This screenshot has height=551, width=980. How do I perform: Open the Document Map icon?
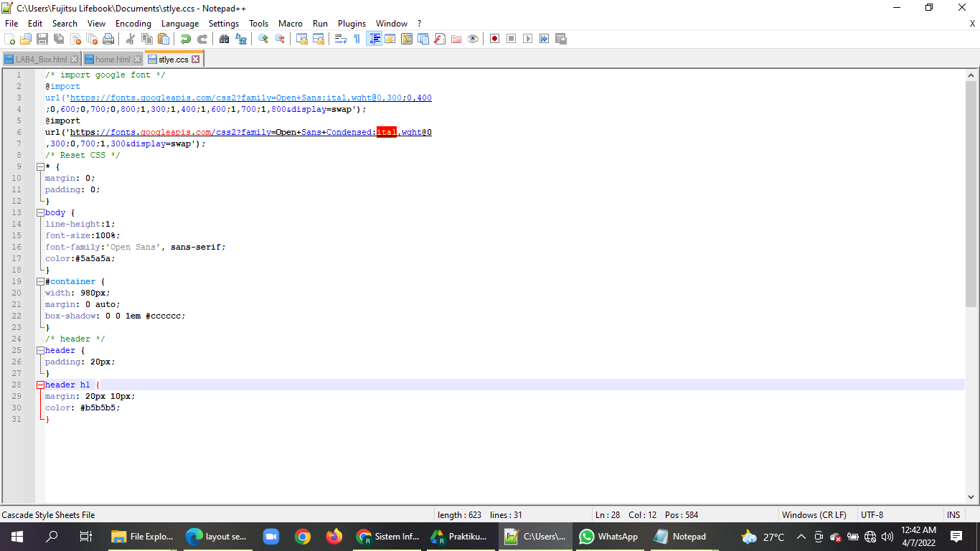tap(405, 39)
